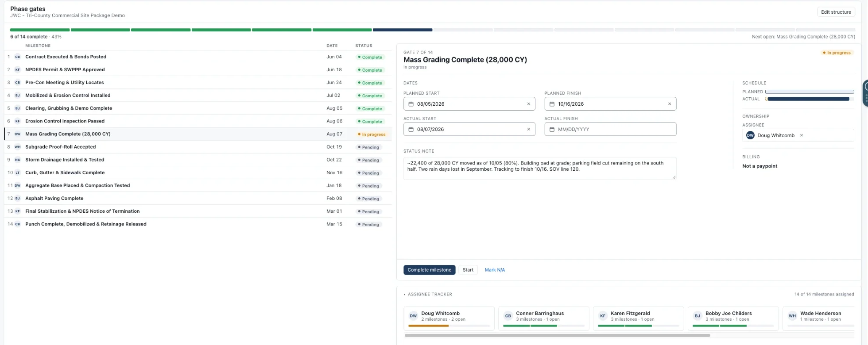Click the Complete milestone button
This screenshot has height=345, width=868.
coord(429,270)
